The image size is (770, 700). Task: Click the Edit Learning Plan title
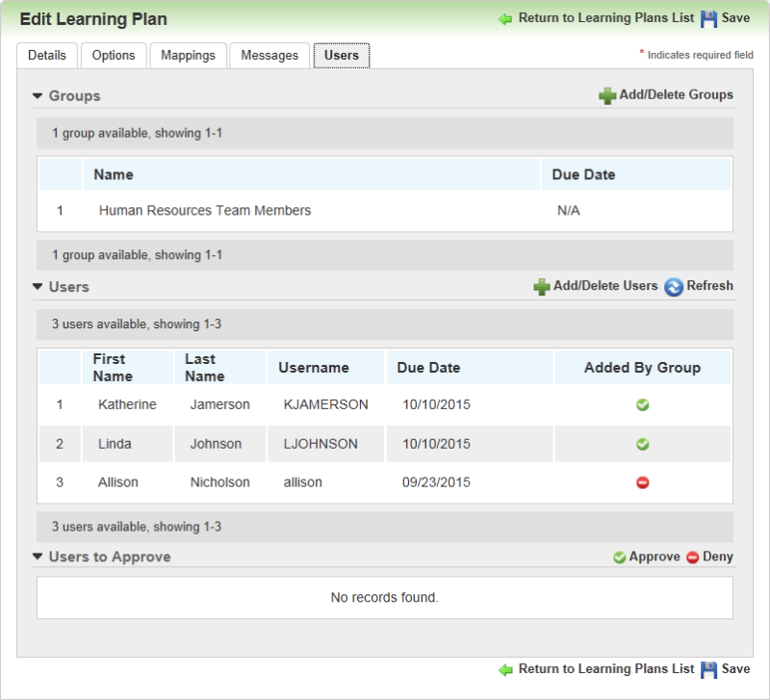pos(93,19)
